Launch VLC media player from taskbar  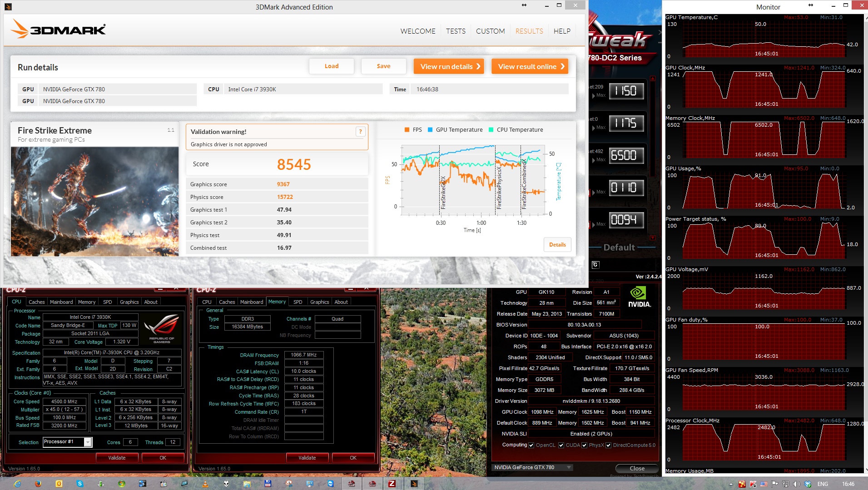coord(205,484)
